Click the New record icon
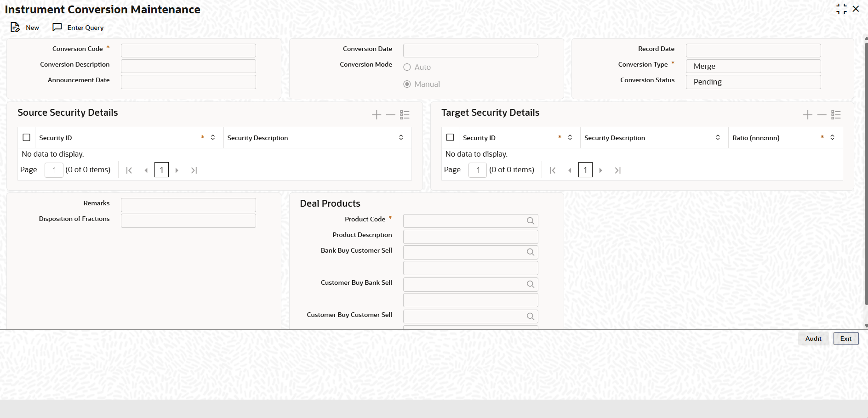Image resolution: width=868 pixels, height=418 pixels. [x=15, y=28]
